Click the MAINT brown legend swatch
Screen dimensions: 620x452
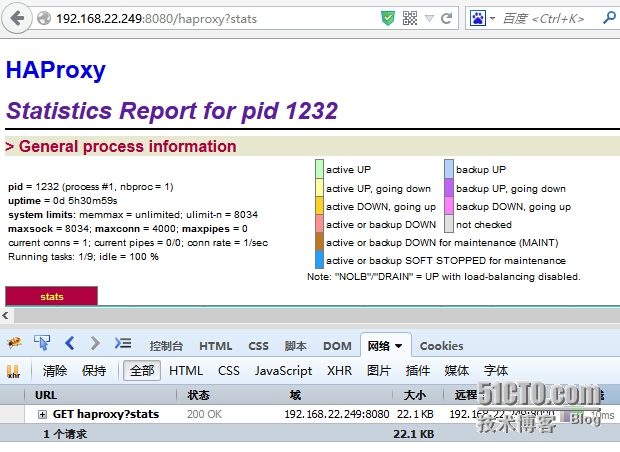tap(319, 242)
